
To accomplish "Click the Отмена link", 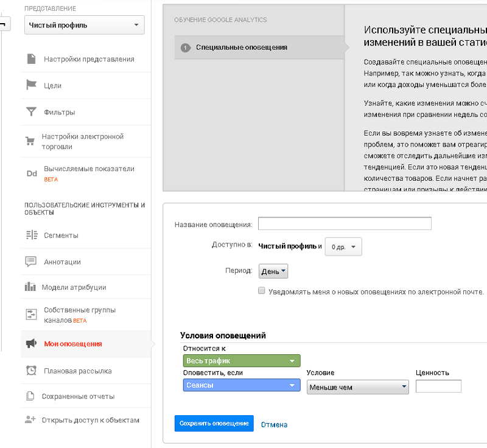I will point(274,424).
